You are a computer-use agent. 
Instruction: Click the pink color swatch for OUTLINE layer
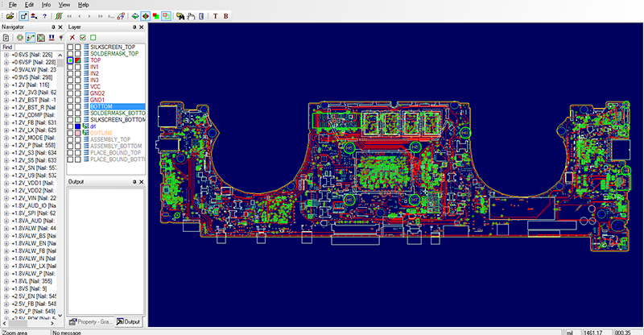[77, 133]
